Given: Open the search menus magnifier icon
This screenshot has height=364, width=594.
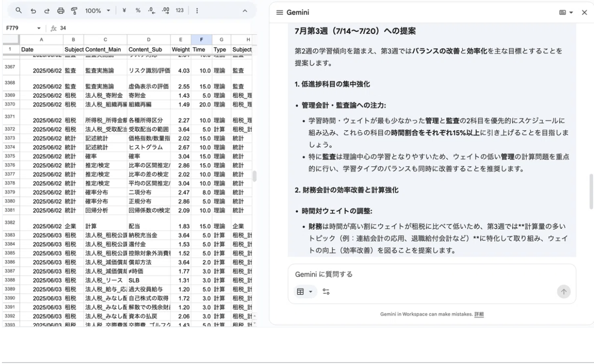Looking at the screenshot, I should coord(18,10).
